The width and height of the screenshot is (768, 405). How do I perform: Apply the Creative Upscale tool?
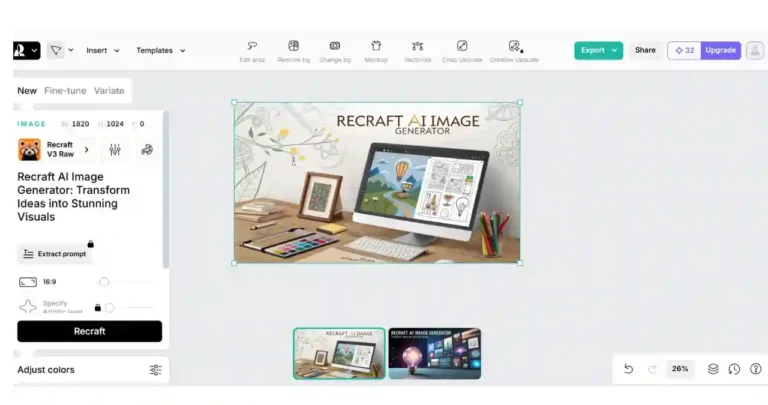coord(514,51)
